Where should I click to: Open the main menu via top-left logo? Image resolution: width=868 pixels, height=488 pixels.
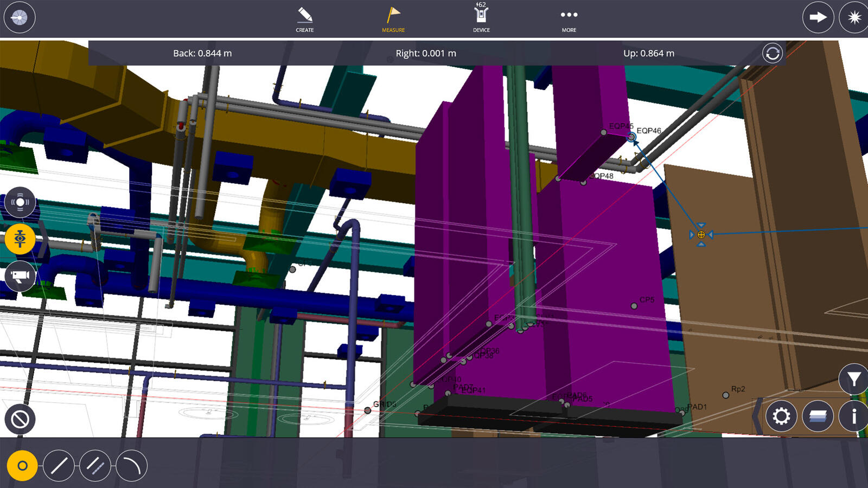(x=19, y=17)
